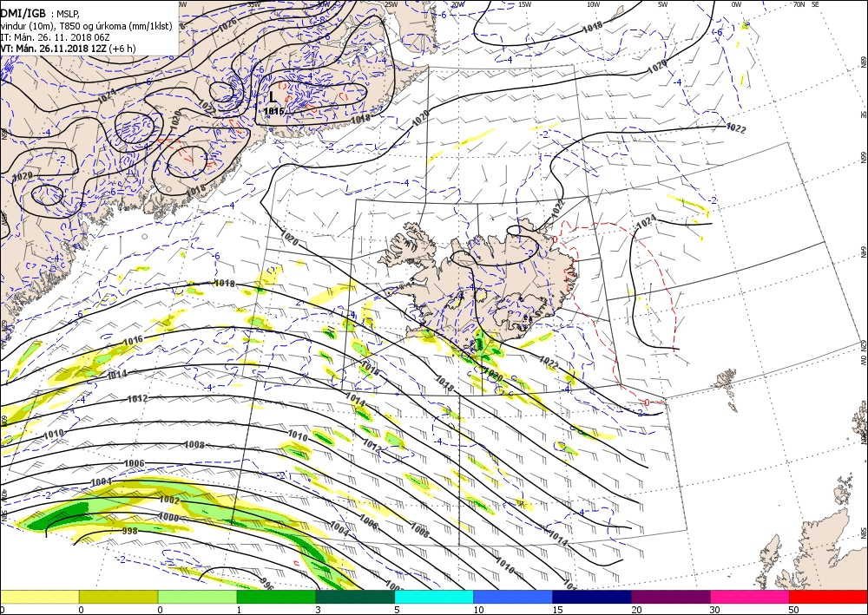Click the '20' value on legend scale
This screenshot has width=868, height=615.
[x=636, y=610]
